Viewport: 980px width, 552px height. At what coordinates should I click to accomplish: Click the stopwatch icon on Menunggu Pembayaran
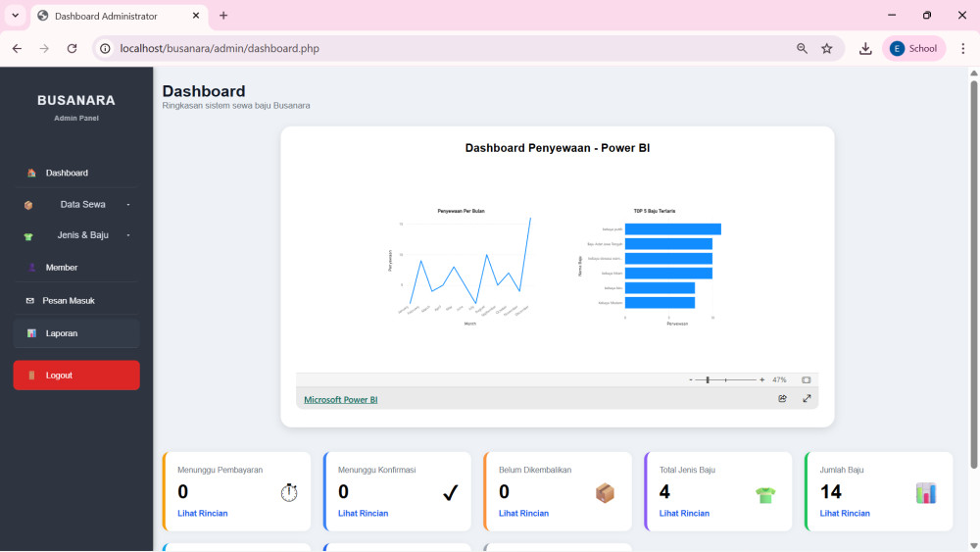point(288,492)
